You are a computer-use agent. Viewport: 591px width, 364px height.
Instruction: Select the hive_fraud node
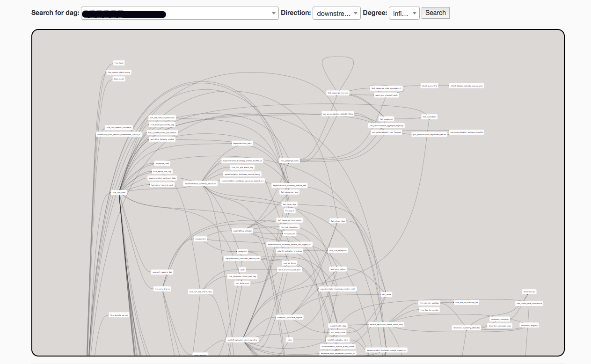click(x=119, y=63)
